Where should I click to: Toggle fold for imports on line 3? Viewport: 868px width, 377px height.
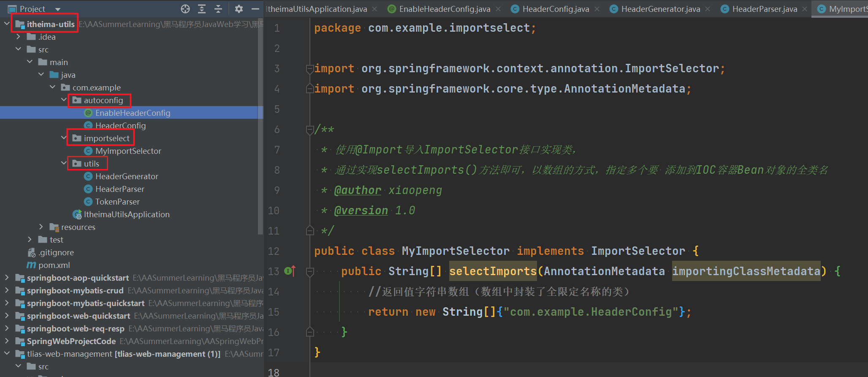[309, 68]
